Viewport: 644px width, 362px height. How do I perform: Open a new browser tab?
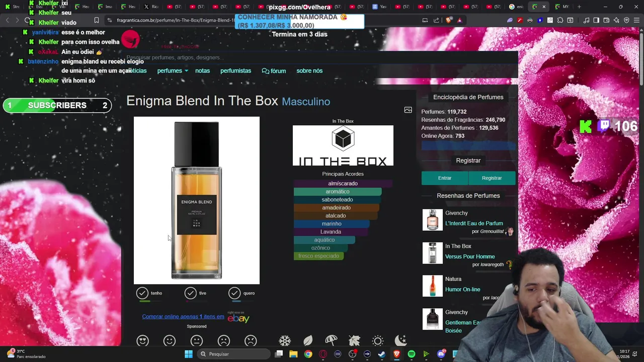coord(579,7)
